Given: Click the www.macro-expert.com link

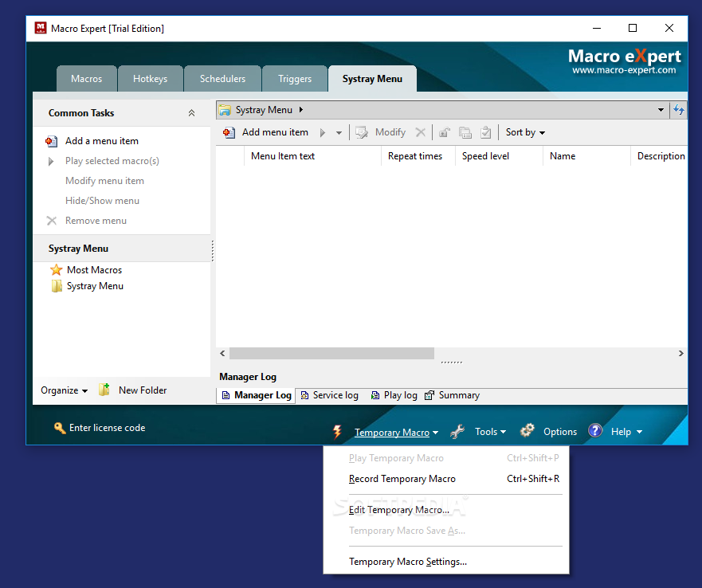Looking at the screenshot, I should [624, 70].
